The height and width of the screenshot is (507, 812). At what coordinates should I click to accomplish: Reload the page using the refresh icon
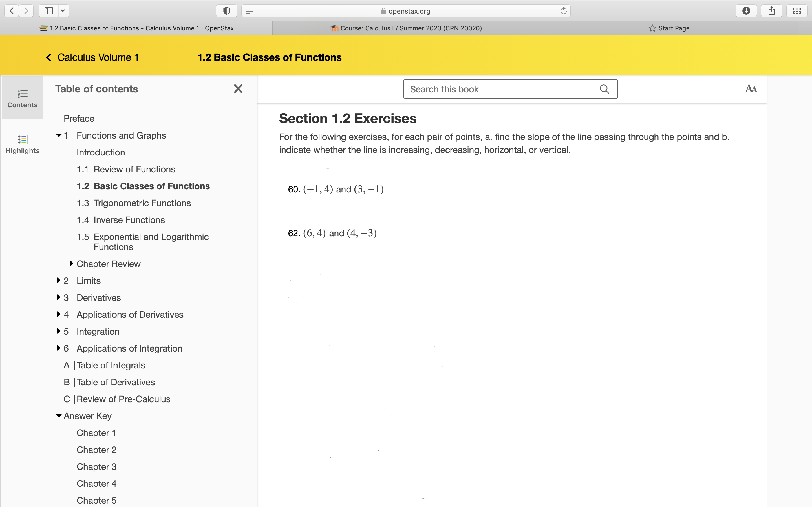tap(563, 10)
